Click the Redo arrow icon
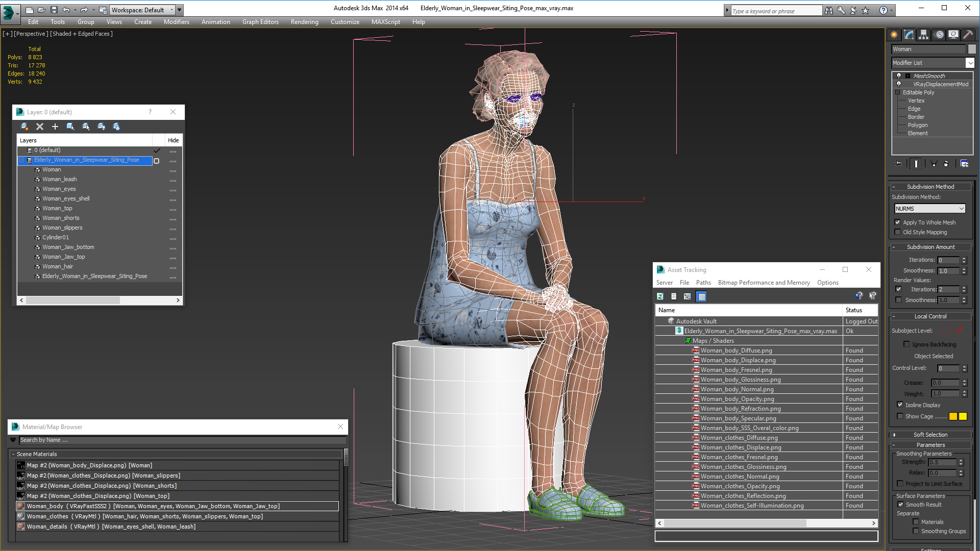980x551 pixels. [x=84, y=10]
